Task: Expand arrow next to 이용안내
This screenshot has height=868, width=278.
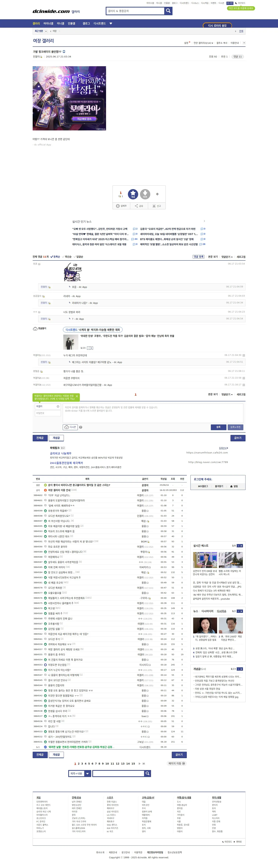Action: click(244, 43)
